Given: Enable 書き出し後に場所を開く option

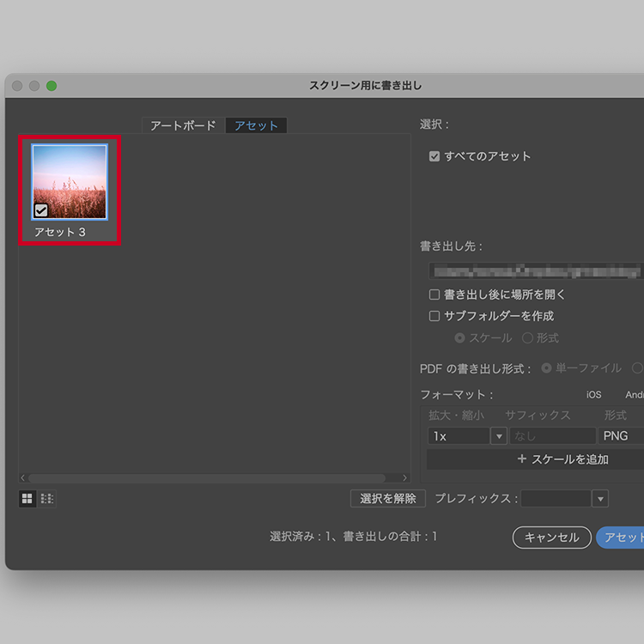Looking at the screenshot, I should point(434,295).
